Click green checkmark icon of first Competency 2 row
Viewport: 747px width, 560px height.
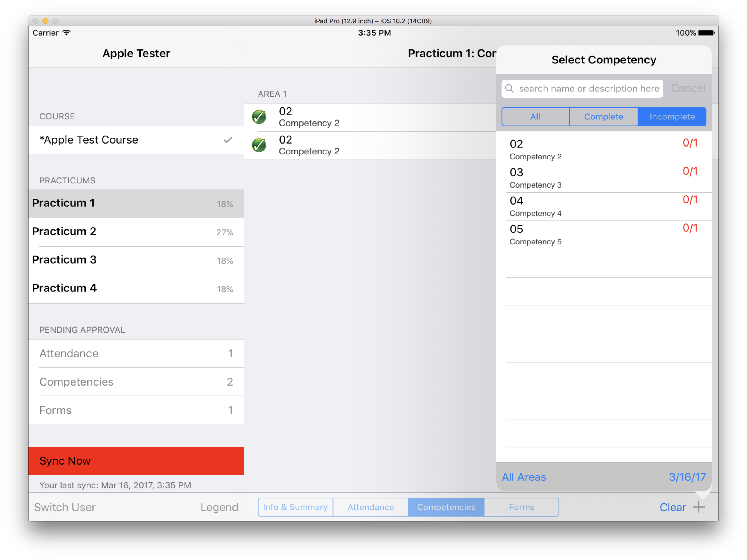pyautogui.click(x=259, y=117)
